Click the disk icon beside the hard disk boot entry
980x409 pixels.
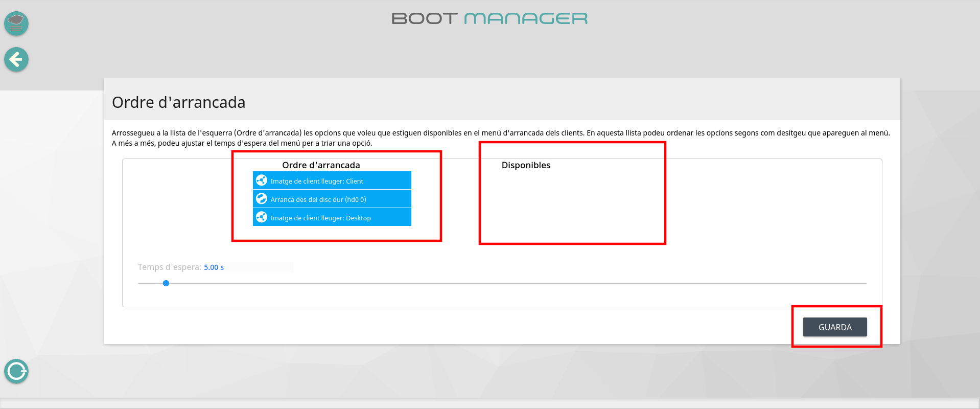pos(262,199)
